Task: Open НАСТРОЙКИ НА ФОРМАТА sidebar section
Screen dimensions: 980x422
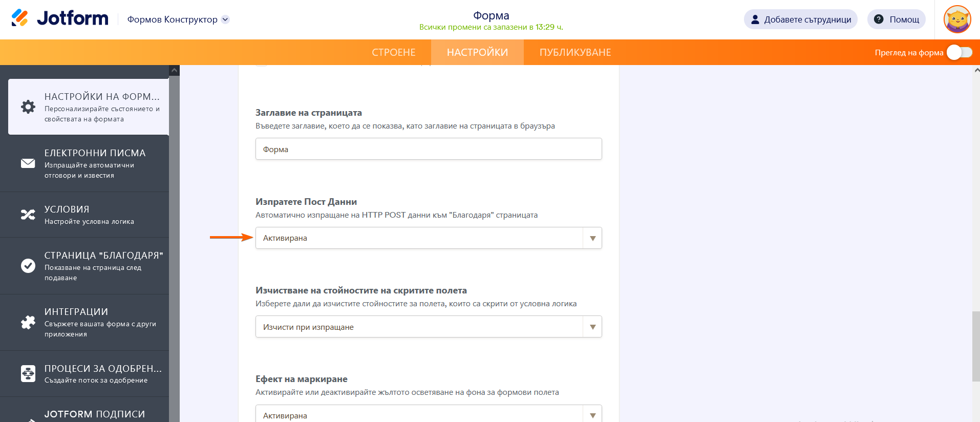Action: [89, 107]
